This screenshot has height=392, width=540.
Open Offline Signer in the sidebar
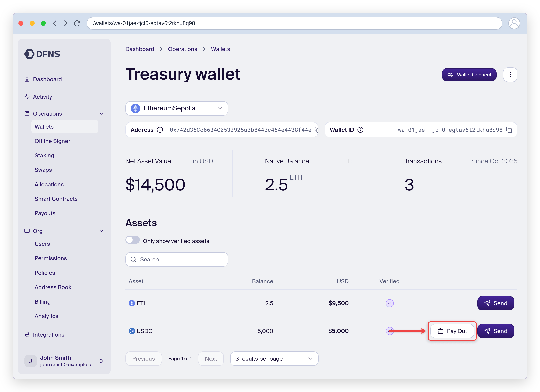point(52,141)
